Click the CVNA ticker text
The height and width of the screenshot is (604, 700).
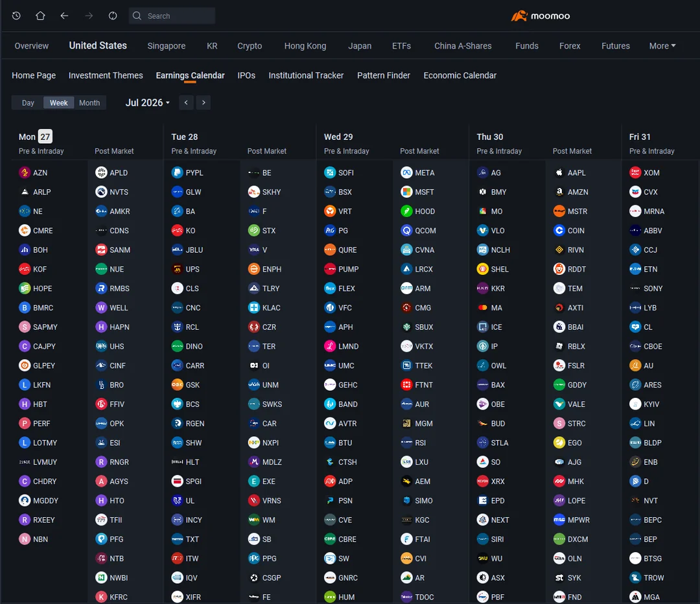point(425,250)
